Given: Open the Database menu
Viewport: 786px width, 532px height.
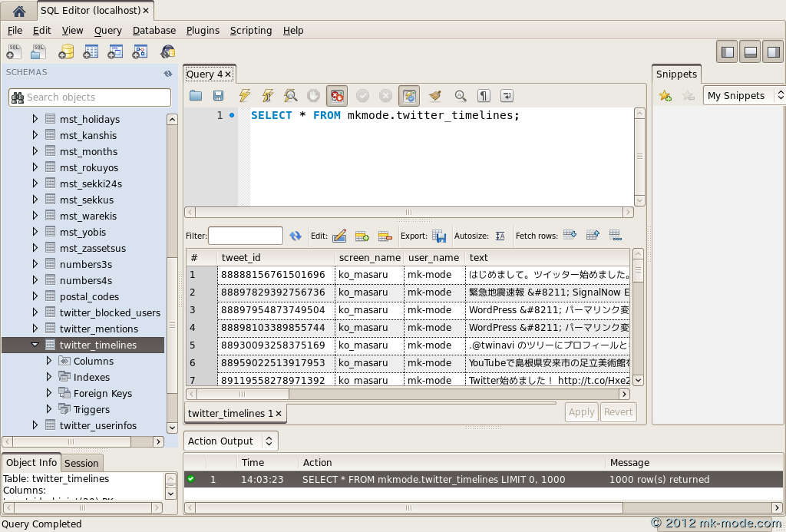Looking at the screenshot, I should (x=154, y=31).
